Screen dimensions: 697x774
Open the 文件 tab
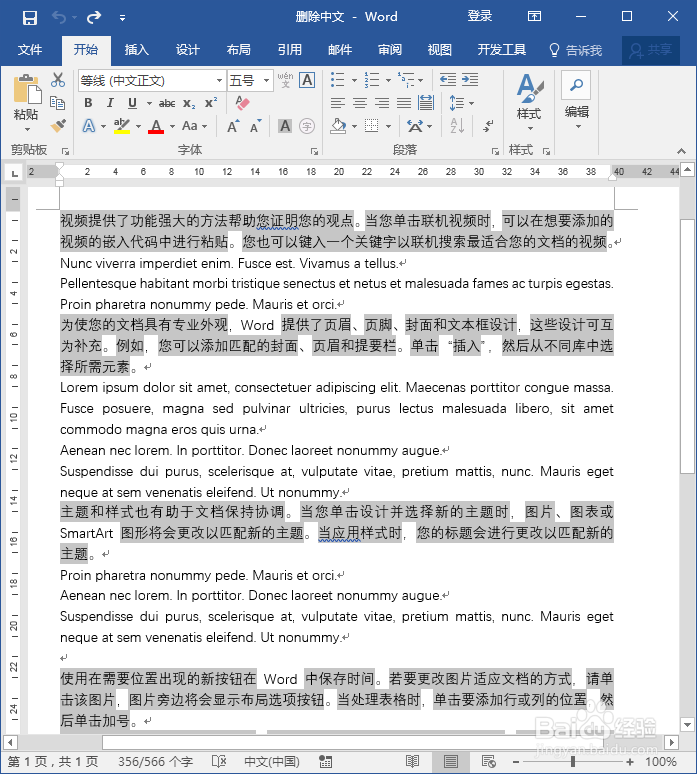(30, 50)
